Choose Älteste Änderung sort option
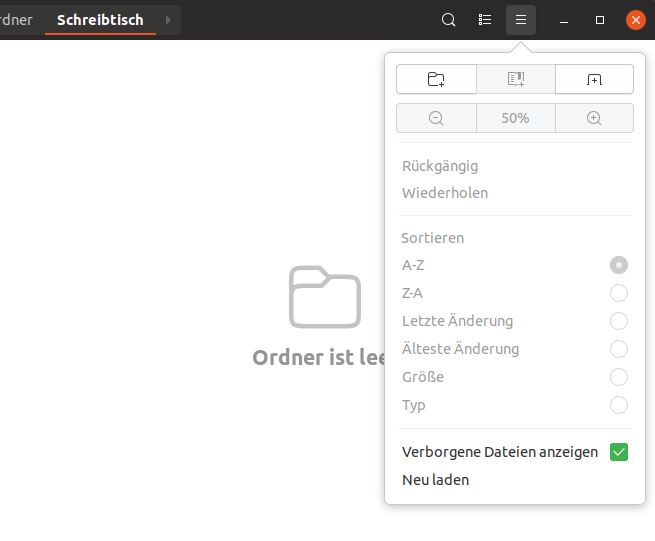Screen dimensions: 655x541 [x=619, y=349]
